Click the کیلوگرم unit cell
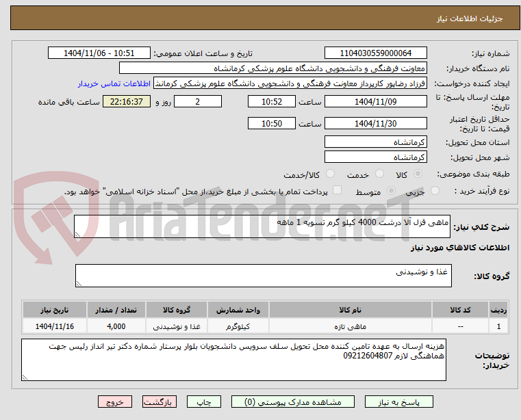Image resolution: width=521 pixels, height=420 pixels. point(238,326)
